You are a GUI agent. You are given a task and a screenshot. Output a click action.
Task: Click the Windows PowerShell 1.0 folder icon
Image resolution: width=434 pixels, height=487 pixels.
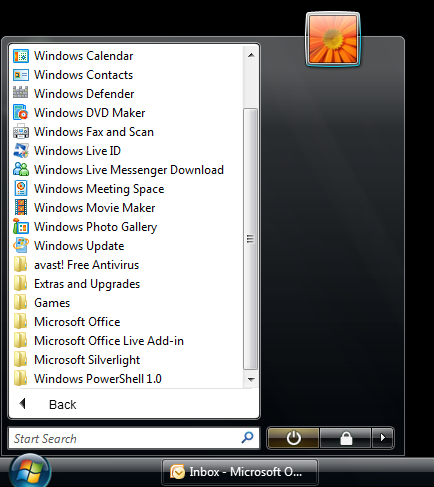21,378
